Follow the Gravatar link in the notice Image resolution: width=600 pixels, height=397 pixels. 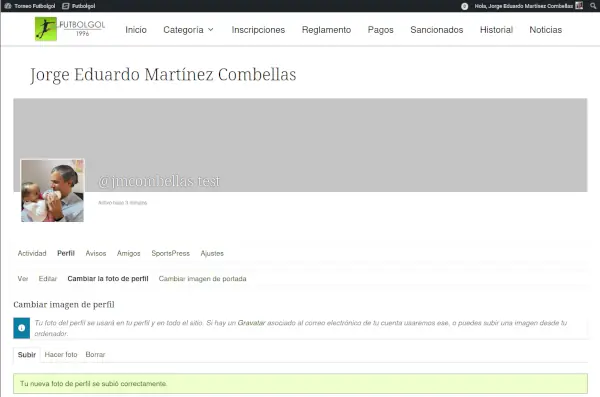(x=251, y=323)
